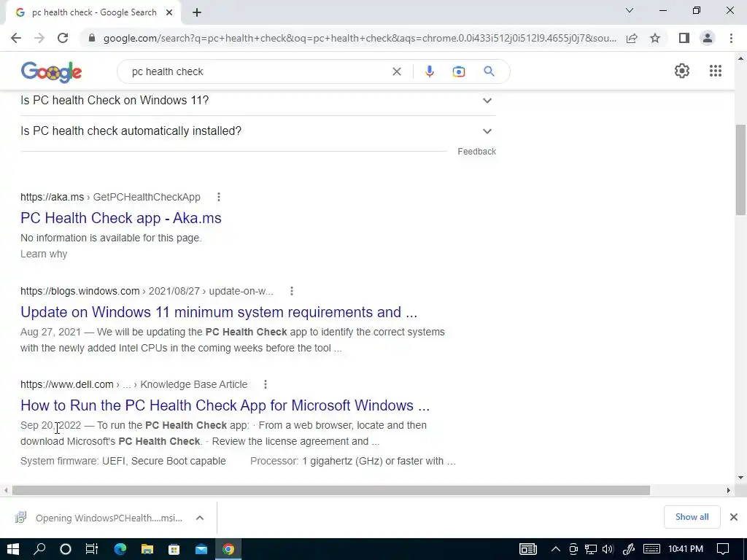
Task: Open 'PC Health Check app - Aka.ms' result
Action: [x=121, y=218]
